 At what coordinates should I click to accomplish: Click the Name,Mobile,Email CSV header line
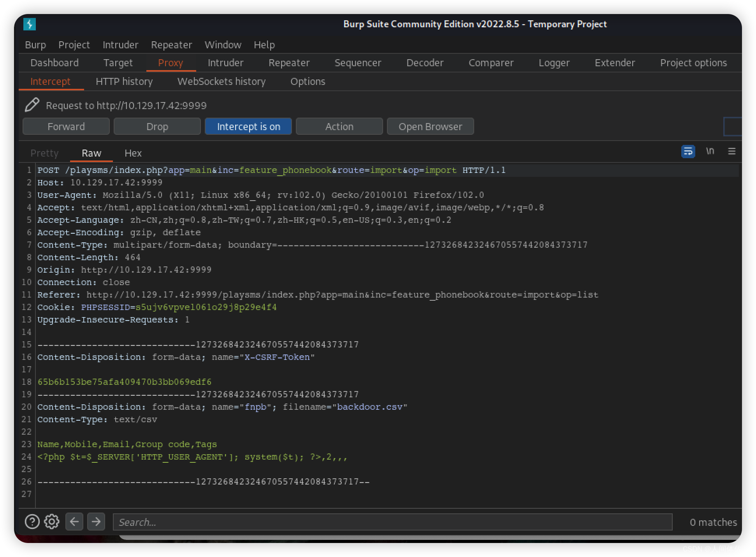[127, 444]
